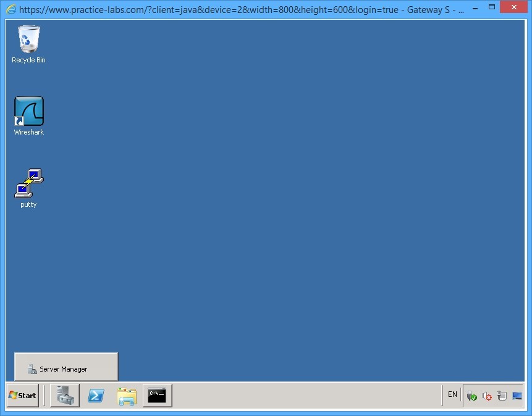Image resolution: width=532 pixels, height=416 pixels.
Task: Open Windows Explorer from the taskbar
Action: [127, 396]
